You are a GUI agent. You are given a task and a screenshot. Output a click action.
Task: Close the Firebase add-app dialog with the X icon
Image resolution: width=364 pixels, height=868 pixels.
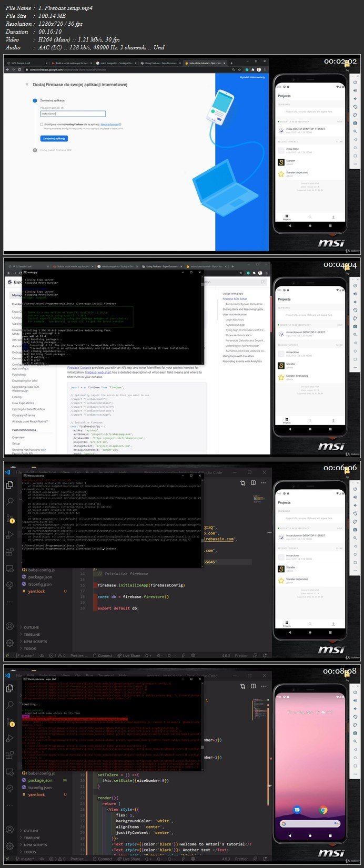pos(27,84)
